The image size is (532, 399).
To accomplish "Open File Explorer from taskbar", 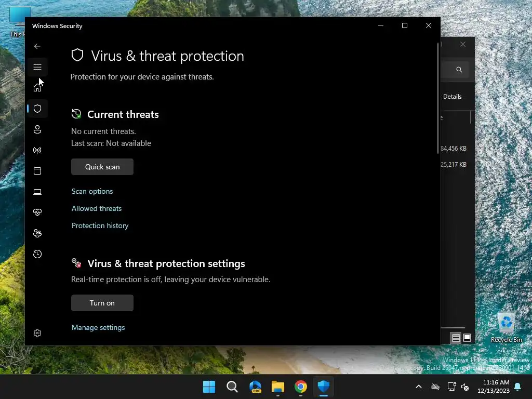I will coord(278,387).
